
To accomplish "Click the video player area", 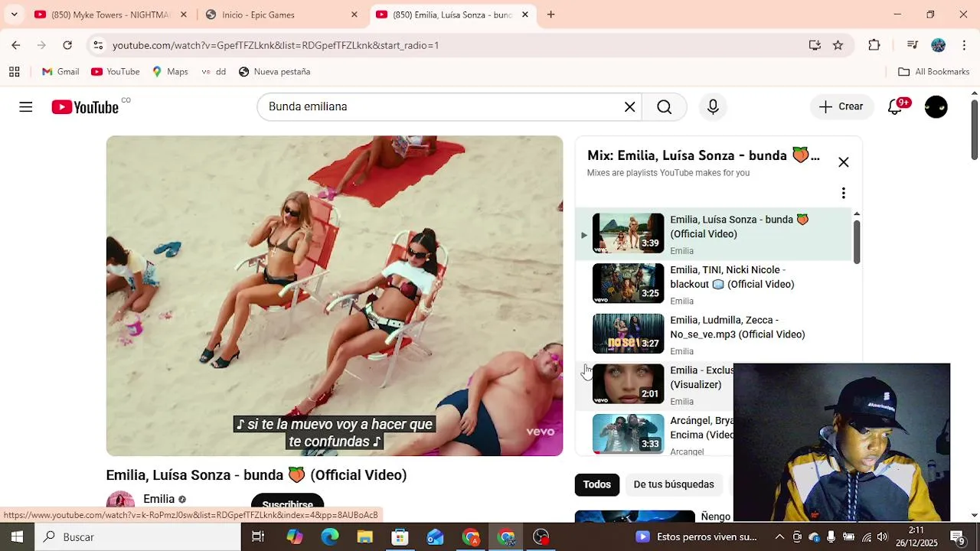I will tap(335, 295).
